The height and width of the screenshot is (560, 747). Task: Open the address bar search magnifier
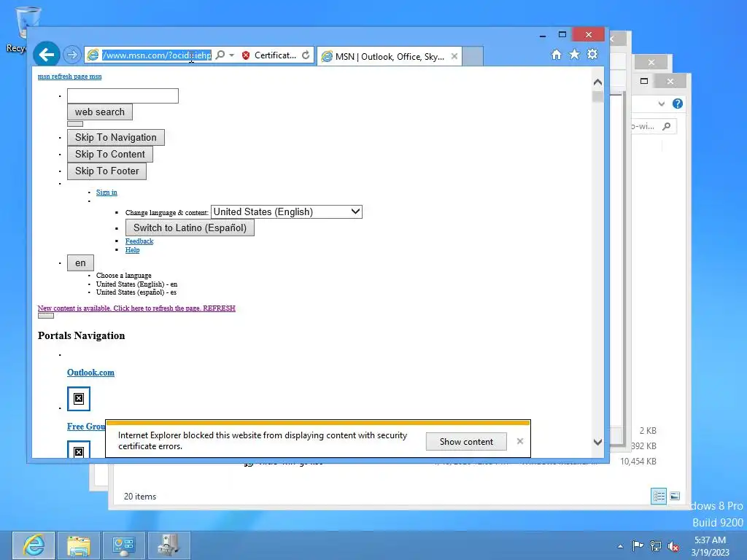coord(220,55)
